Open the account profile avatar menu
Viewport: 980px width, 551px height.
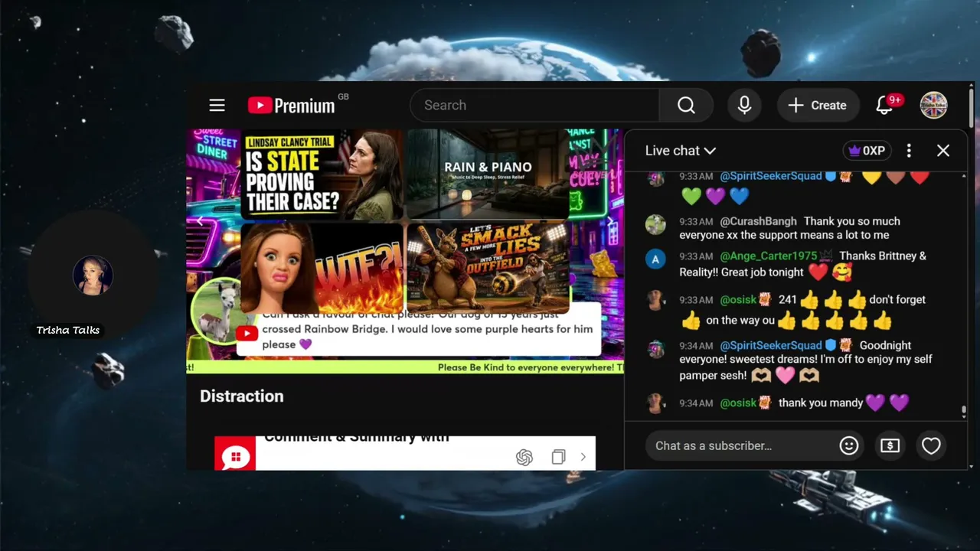933,106
